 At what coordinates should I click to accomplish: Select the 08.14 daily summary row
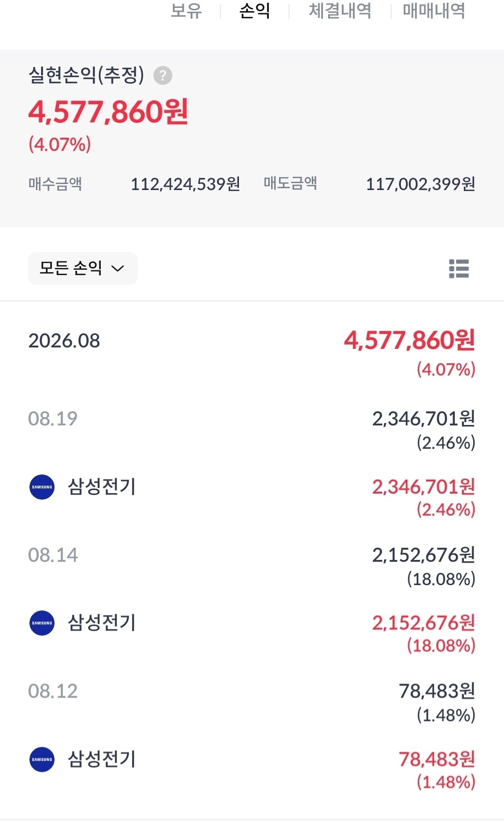point(252,566)
